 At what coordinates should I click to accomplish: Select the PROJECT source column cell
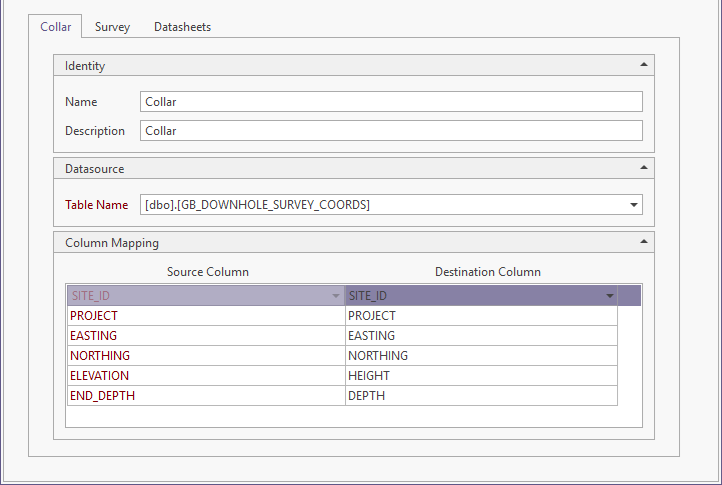click(x=205, y=316)
